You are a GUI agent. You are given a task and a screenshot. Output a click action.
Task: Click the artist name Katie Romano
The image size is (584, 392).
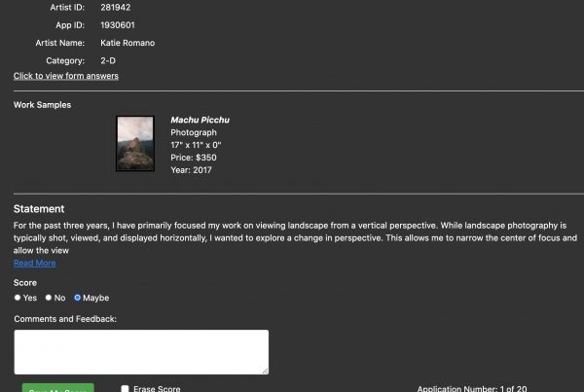tap(128, 43)
